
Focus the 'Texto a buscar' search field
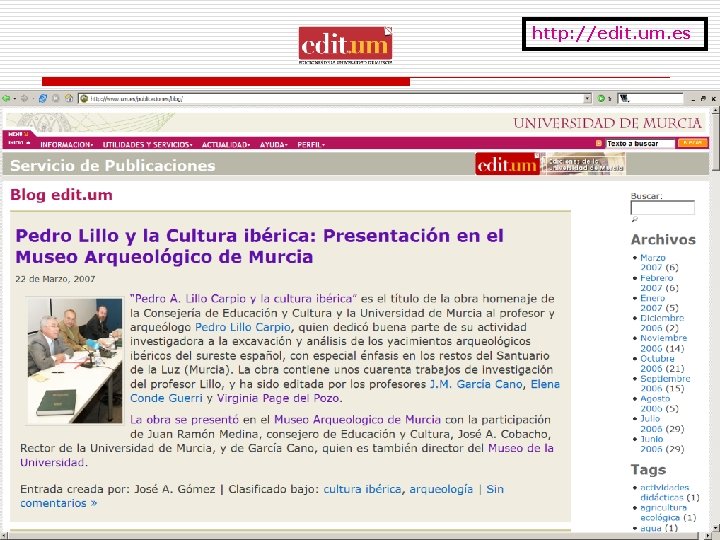coord(641,144)
